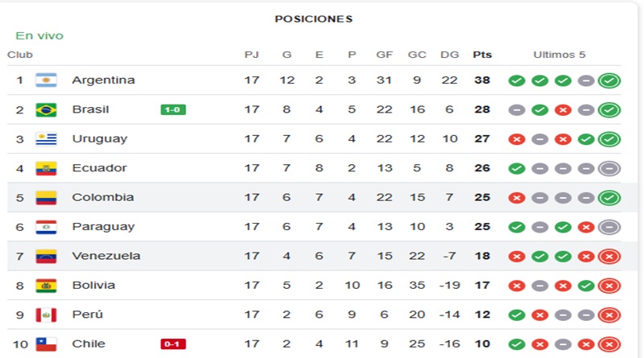
Task: Select the DG column header
Action: (450, 55)
